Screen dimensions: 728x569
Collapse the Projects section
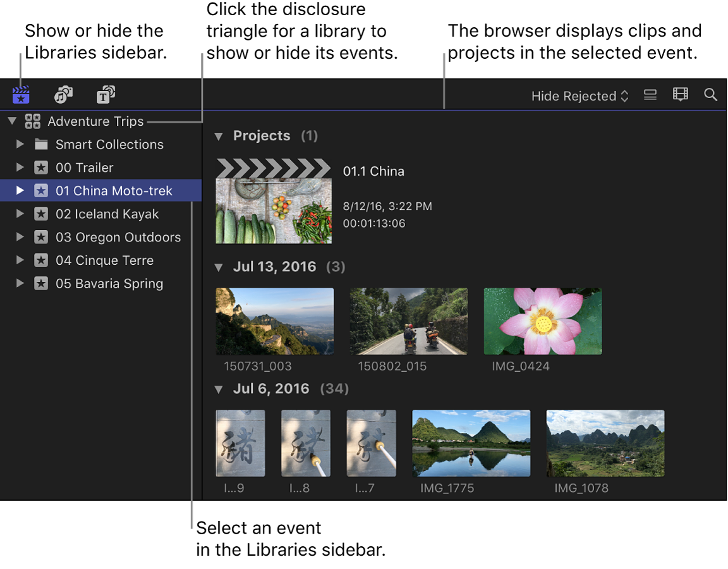pyautogui.click(x=219, y=135)
